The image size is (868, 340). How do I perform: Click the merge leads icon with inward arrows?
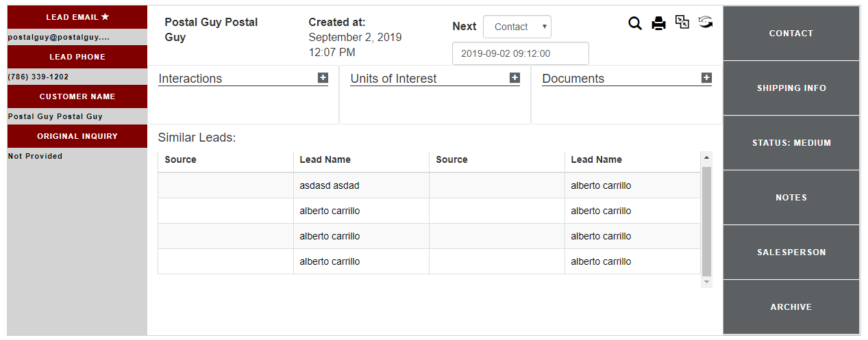[682, 23]
